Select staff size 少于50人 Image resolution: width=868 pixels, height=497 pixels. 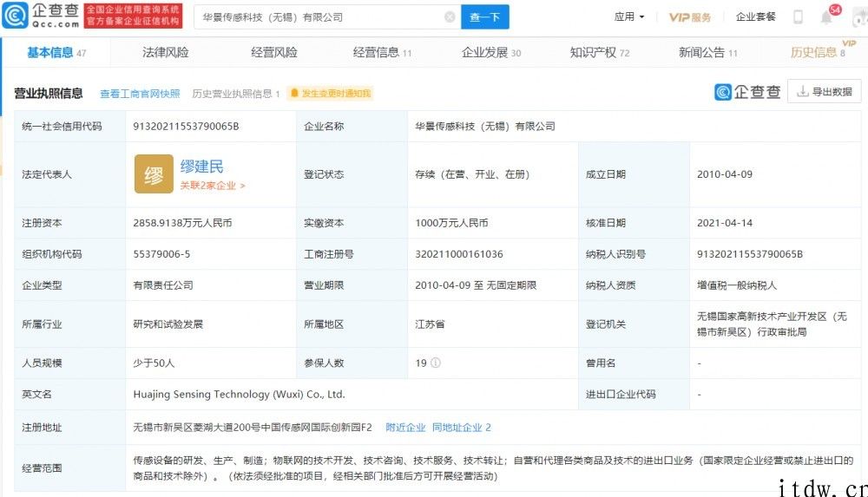coord(154,363)
